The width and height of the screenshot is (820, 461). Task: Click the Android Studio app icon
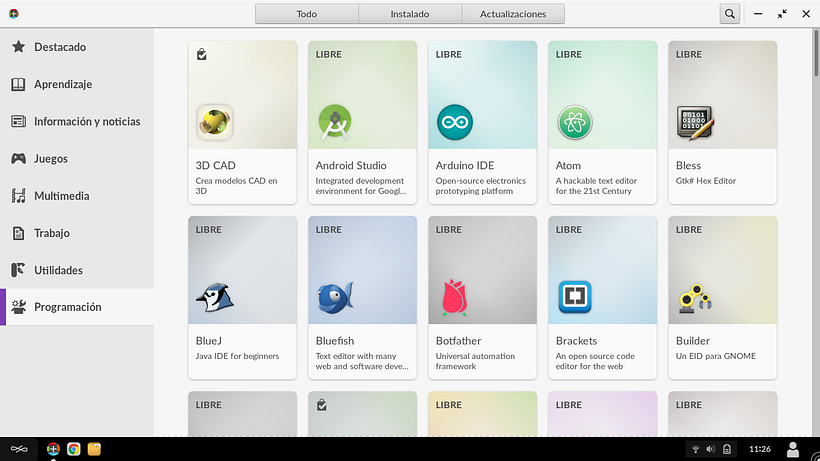[335, 122]
